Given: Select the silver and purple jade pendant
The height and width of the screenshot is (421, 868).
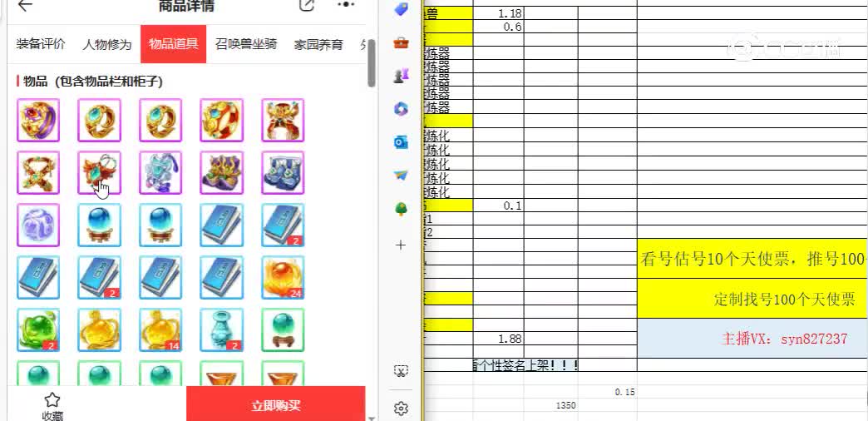Looking at the screenshot, I should 160,173.
